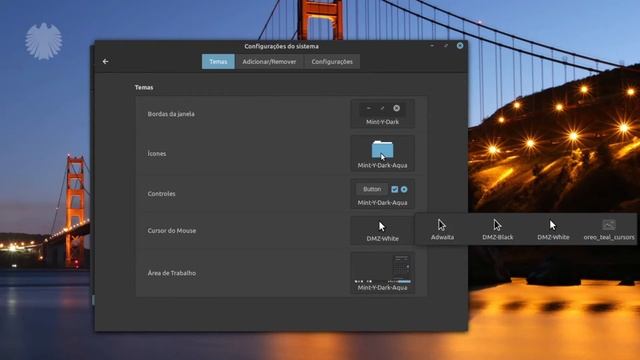Screen dimensions: 640x360
Task: Open the Configurações tab
Action: click(x=332, y=62)
